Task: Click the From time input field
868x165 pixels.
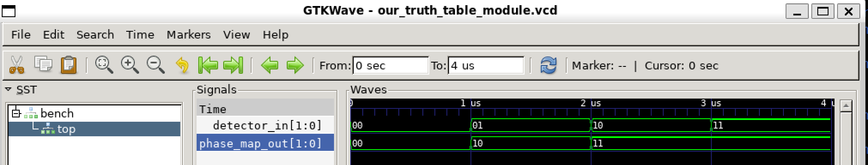Action: tap(390, 66)
